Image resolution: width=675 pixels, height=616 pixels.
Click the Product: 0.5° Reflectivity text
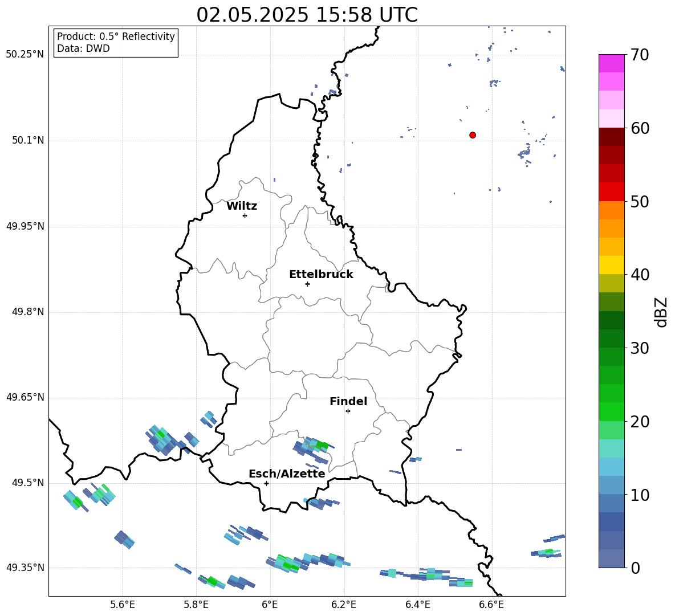click(x=116, y=36)
